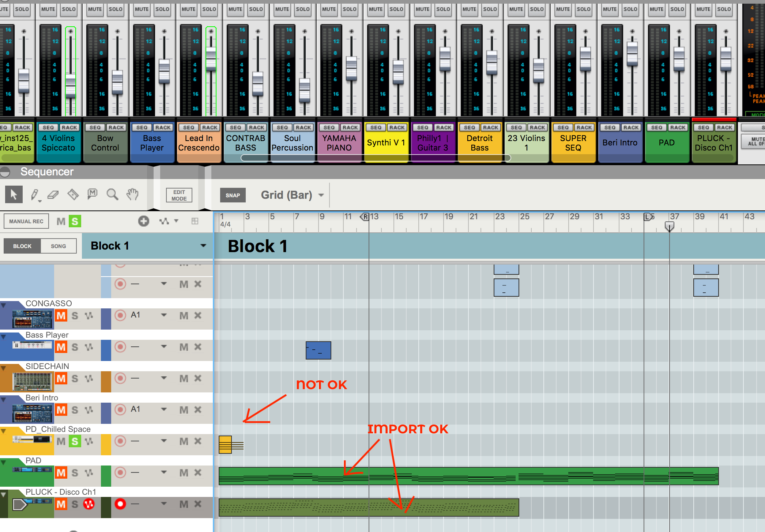Toggle automation on Beri Intro track

click(89, 410)
